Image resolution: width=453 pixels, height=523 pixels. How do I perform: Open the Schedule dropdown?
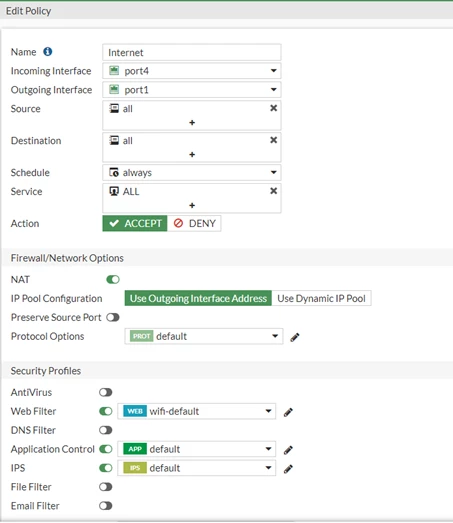pyautogui.click(x=192, y=172)
